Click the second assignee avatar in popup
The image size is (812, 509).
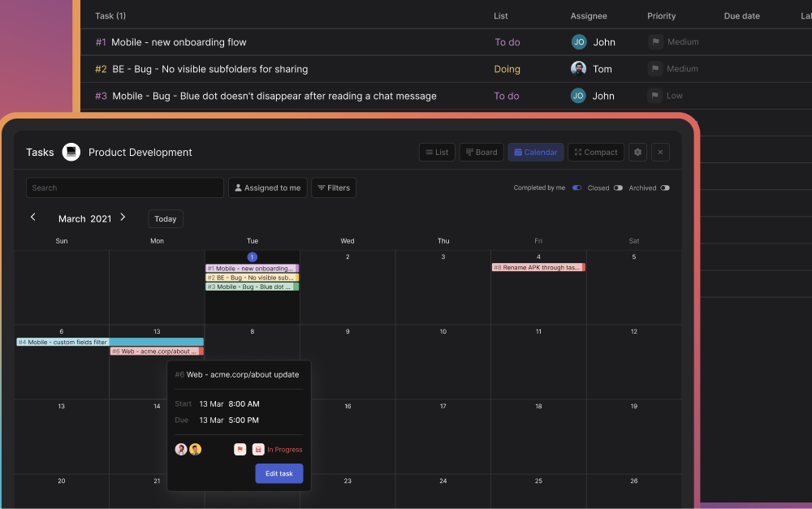click(x=195, y=450)
